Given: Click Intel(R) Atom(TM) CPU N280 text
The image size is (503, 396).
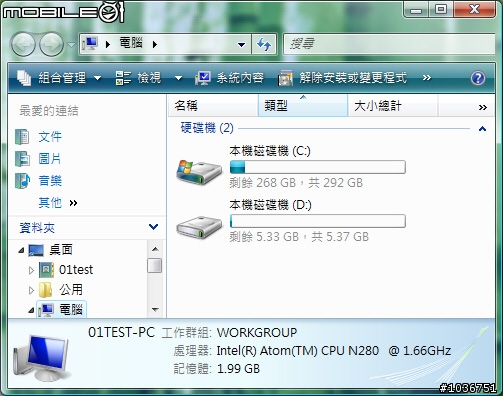Looking at the screenshot, I should tap(298, 351).
